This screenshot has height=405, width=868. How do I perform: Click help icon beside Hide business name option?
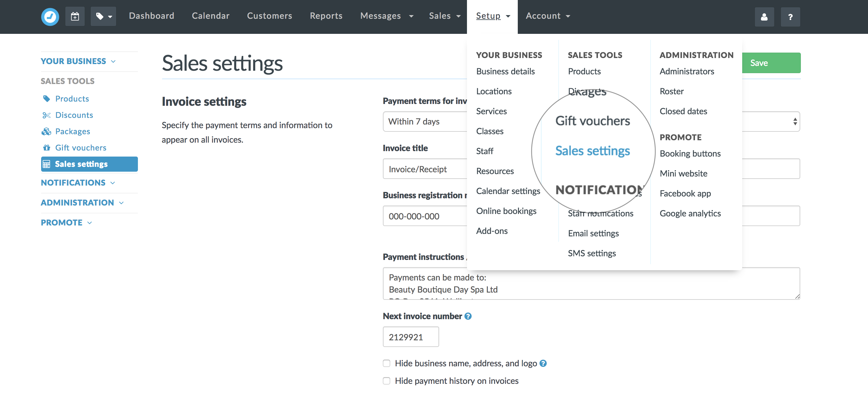[543, 363]
